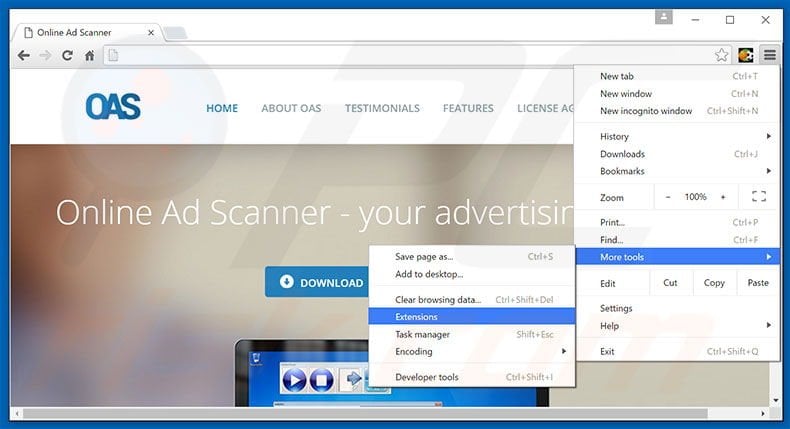Click the horizontal scrollbar thumb
The height and width of the screenshot is (429, 790).
[x=365, y=413]
